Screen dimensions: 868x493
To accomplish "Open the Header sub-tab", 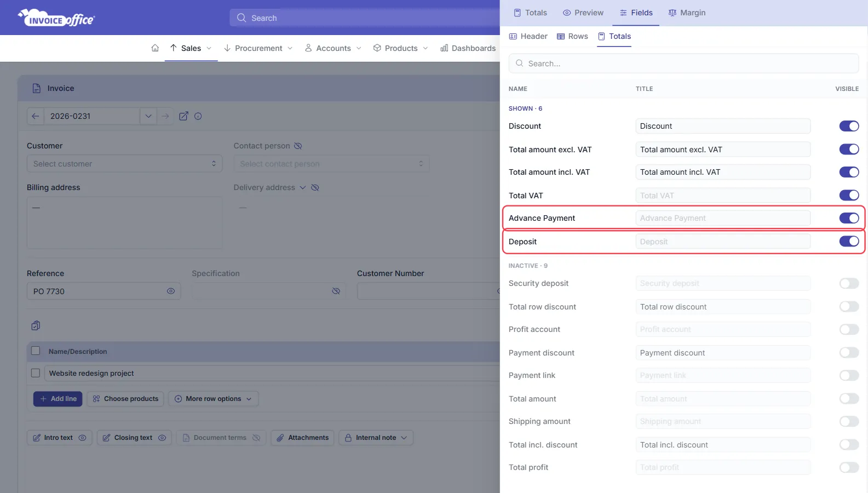I will (528, 36).
